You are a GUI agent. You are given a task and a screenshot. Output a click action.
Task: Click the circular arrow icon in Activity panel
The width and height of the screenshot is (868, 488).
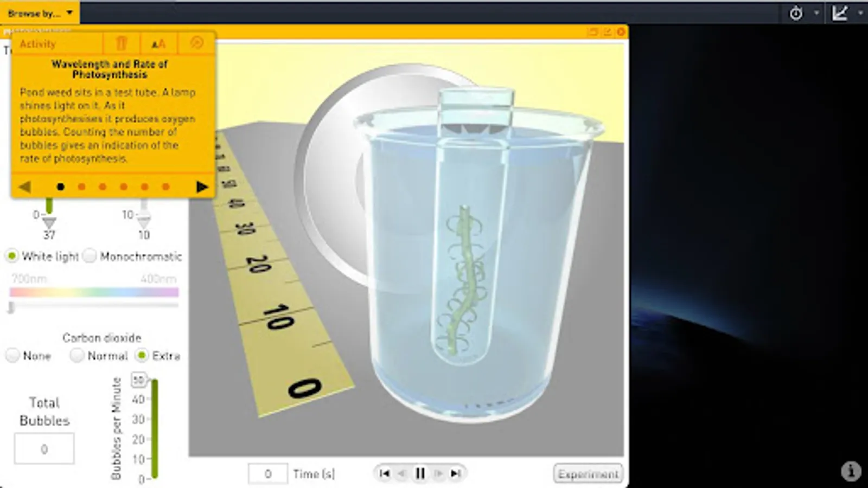pos(196,43)
